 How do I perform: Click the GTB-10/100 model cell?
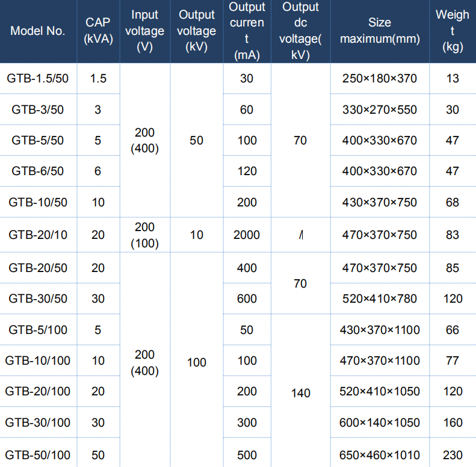(38, 360)
